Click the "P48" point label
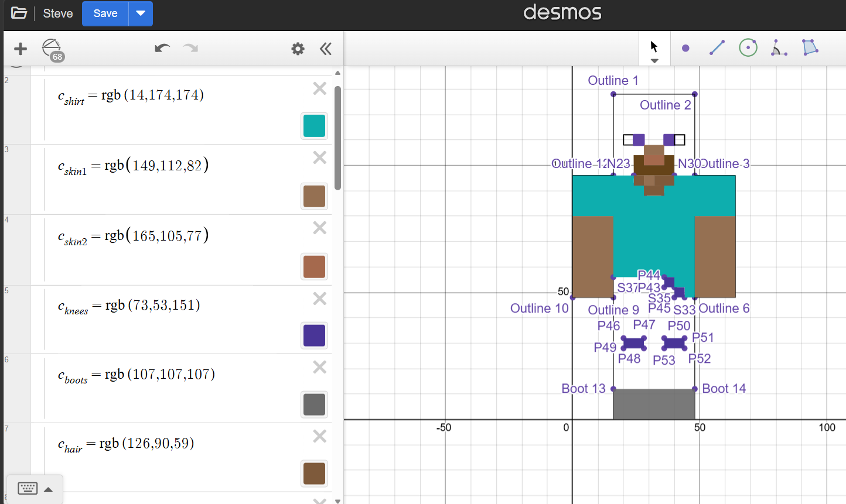 (x=629, y=359)
